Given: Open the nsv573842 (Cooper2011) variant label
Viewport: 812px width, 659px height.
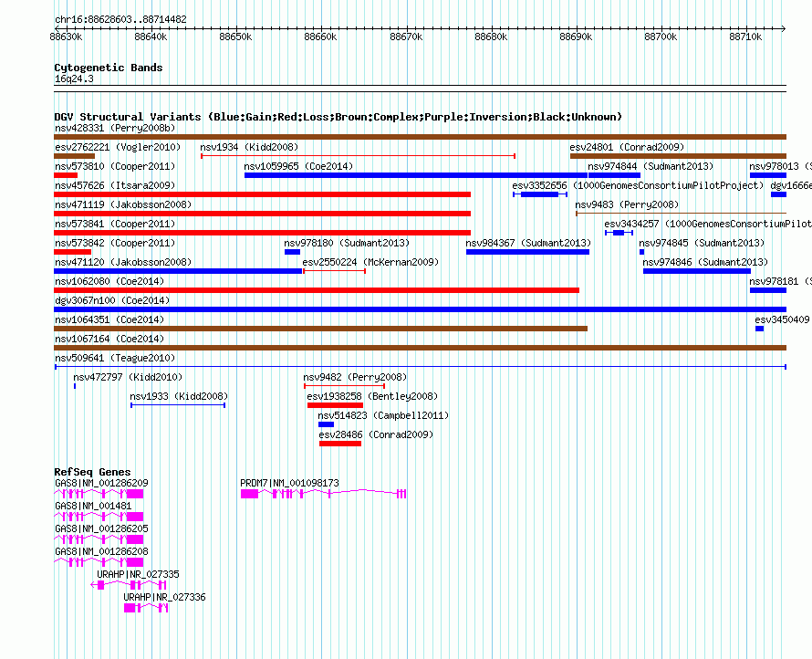Looking at the screenshot, I should pyautogui.click(x=115, y=243).
